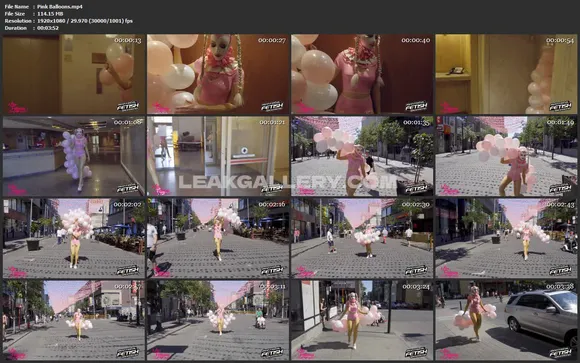
Task: Click the Fetish logo in first thumbnail
Action: point(128,106)
